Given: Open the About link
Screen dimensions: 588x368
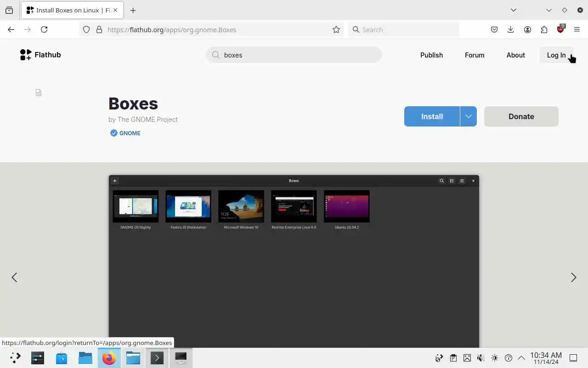Looking at the screenshot, I should click(x=515, y=55).
